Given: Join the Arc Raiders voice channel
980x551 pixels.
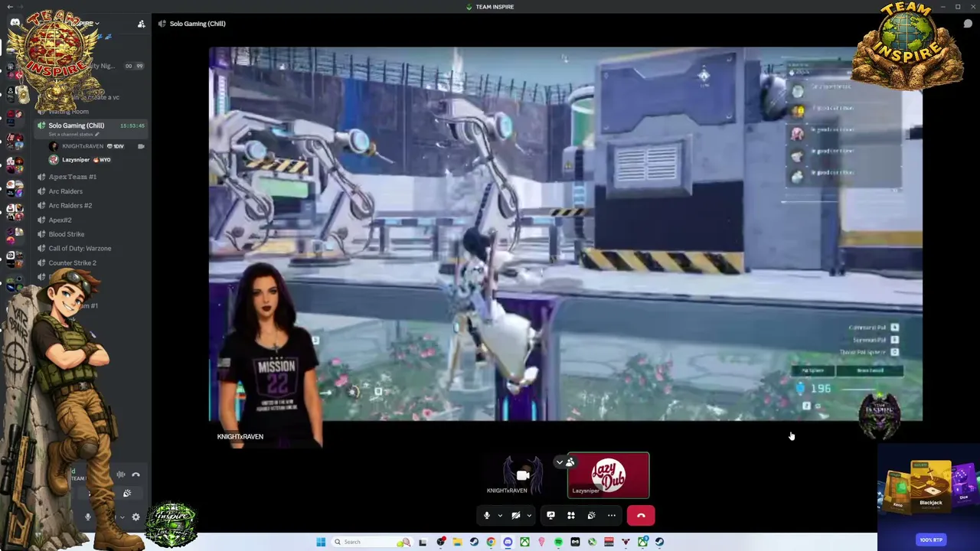Looking at the screenshot, I should pos(66,191).
